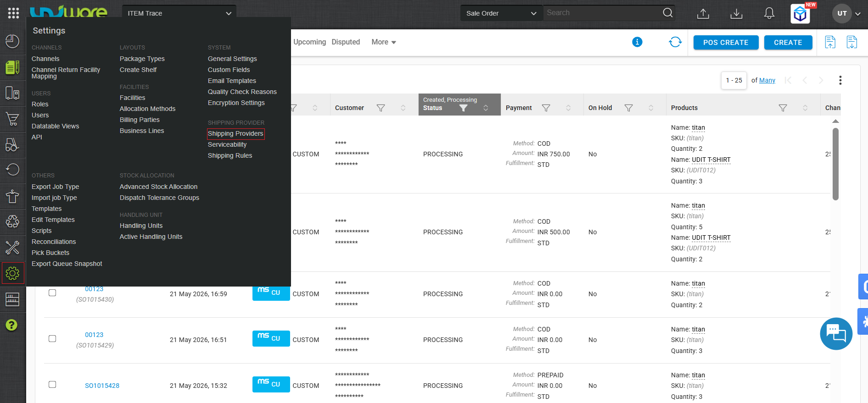The image size is (868, 403).
Task: Open order link SO1015428
Action: pyautogui.click(x=102, y=386)
